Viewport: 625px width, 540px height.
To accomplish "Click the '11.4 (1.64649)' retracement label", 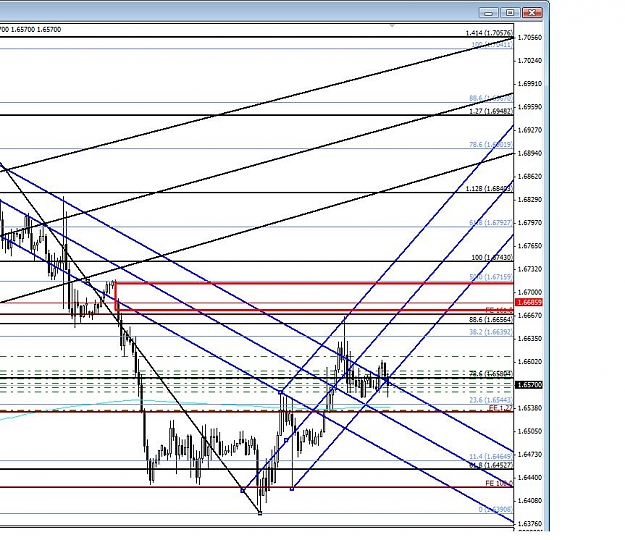I will [491, 456].
